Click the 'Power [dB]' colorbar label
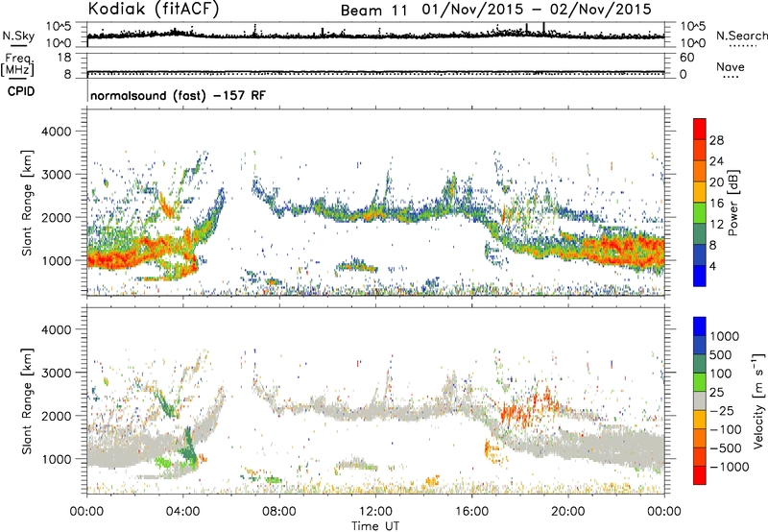Image resolution: width=768 pixels, height=532 pixels. click(x=732, y=203)
